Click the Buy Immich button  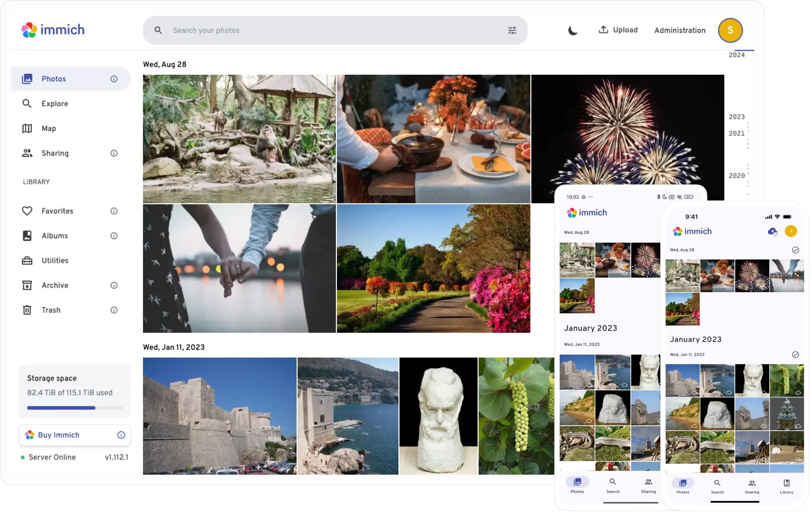58,435
